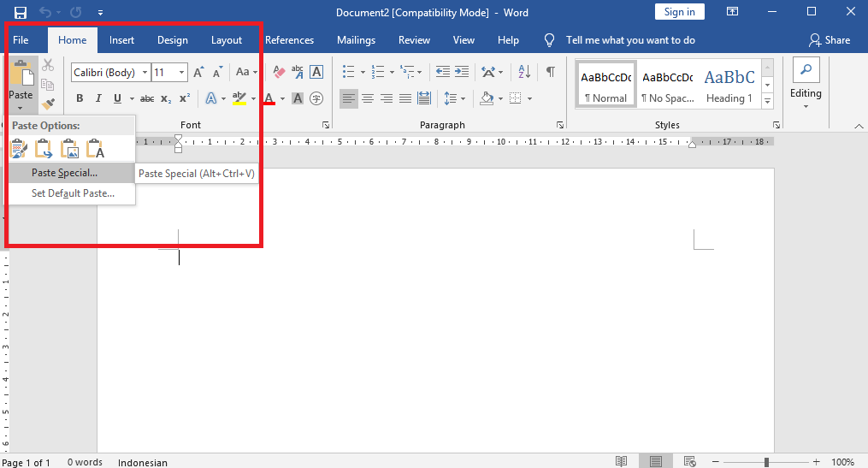The image size is (868, 468).
Task: Toggle Bold formatting
Action: tap(80, 98)
